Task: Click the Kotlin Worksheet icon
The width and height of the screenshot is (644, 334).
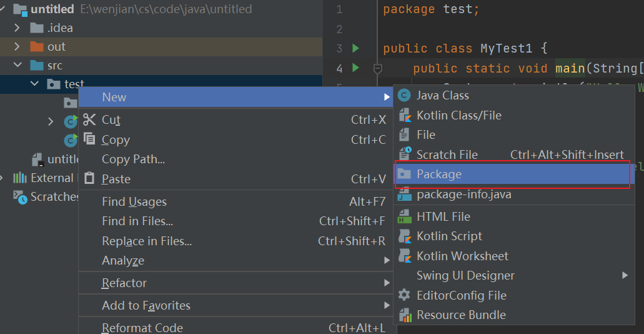Action: click(x=405, y=256)
